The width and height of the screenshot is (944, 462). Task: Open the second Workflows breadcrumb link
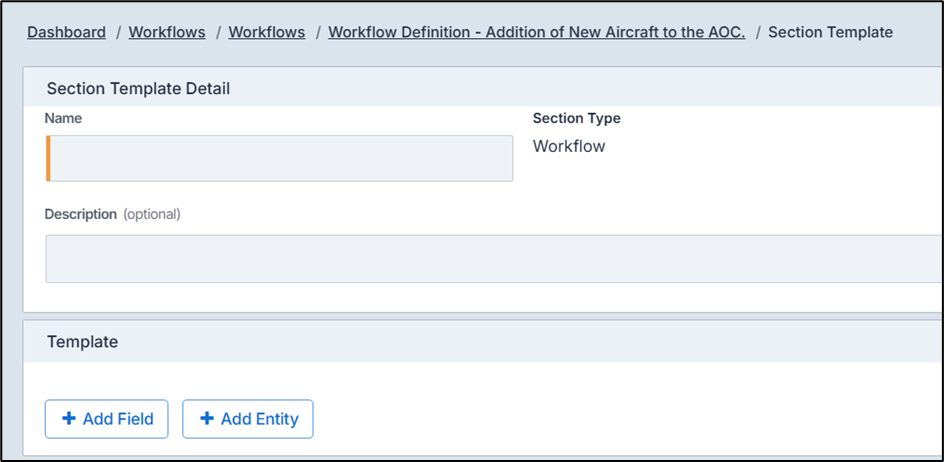coord(267,32)
